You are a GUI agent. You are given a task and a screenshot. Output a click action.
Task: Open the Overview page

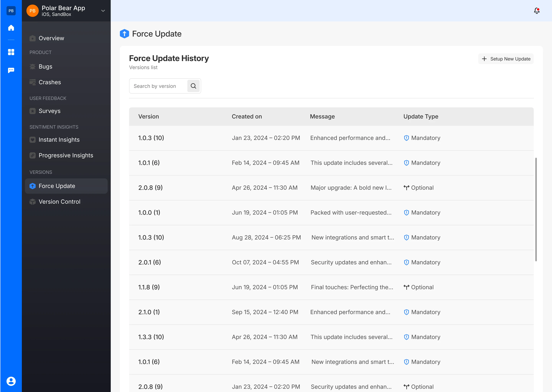pos(51,38)
